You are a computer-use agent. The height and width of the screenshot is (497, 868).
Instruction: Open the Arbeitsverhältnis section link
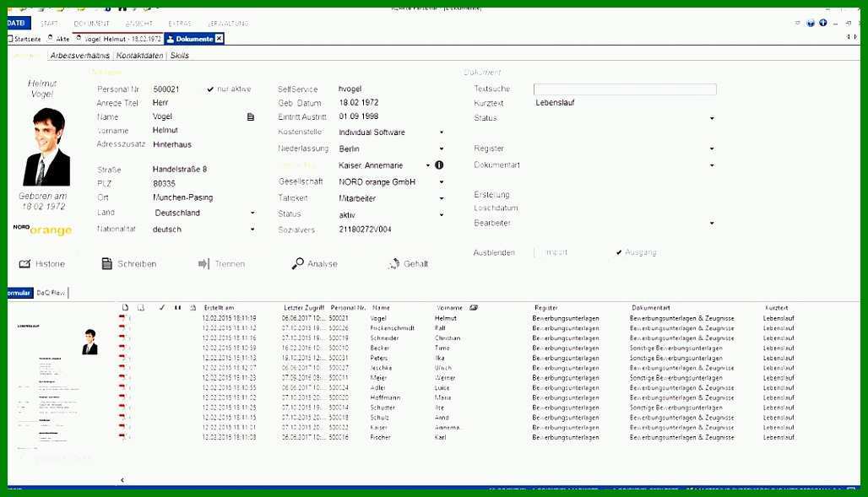click(80, 56)
